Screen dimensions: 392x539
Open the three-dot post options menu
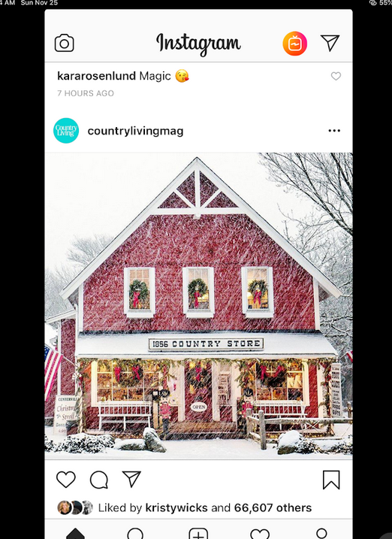click(334, 131)
